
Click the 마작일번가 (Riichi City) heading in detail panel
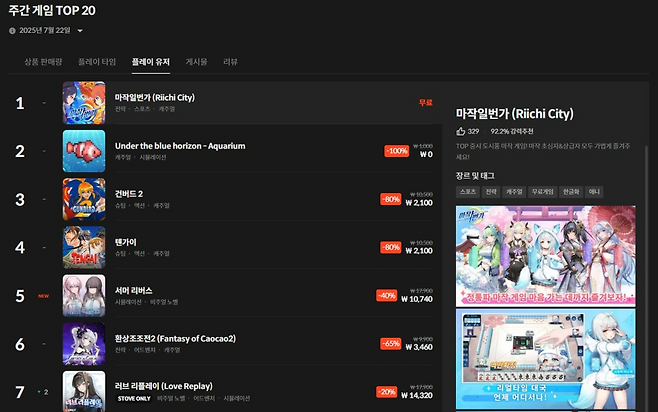click(x=514, y=114)
